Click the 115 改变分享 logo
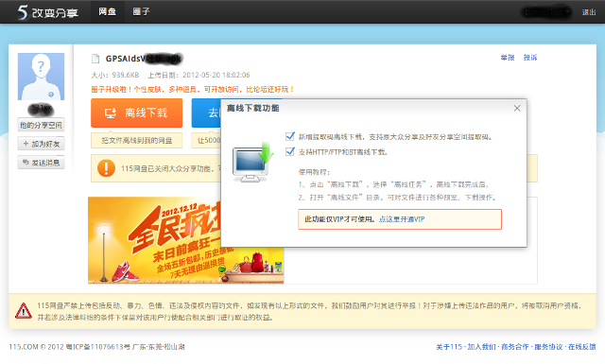Screen dimensions: 605x364 coord(48,12)
